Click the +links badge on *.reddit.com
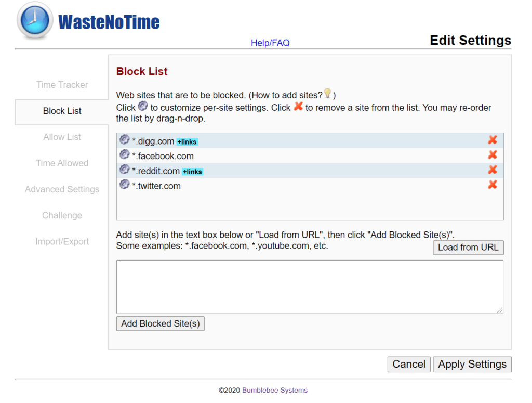This screenshot has width=532, height=403. coord(192,172)
